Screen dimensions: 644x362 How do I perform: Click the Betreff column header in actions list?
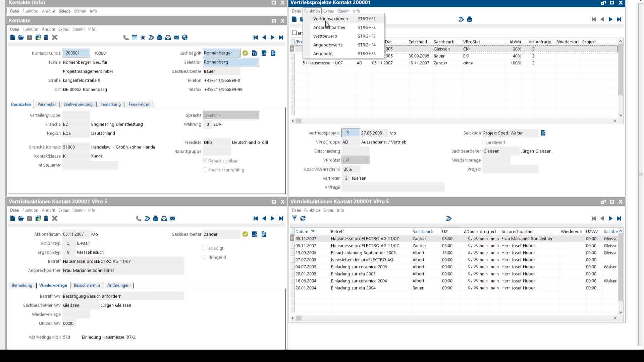click(x=337, y=232)
